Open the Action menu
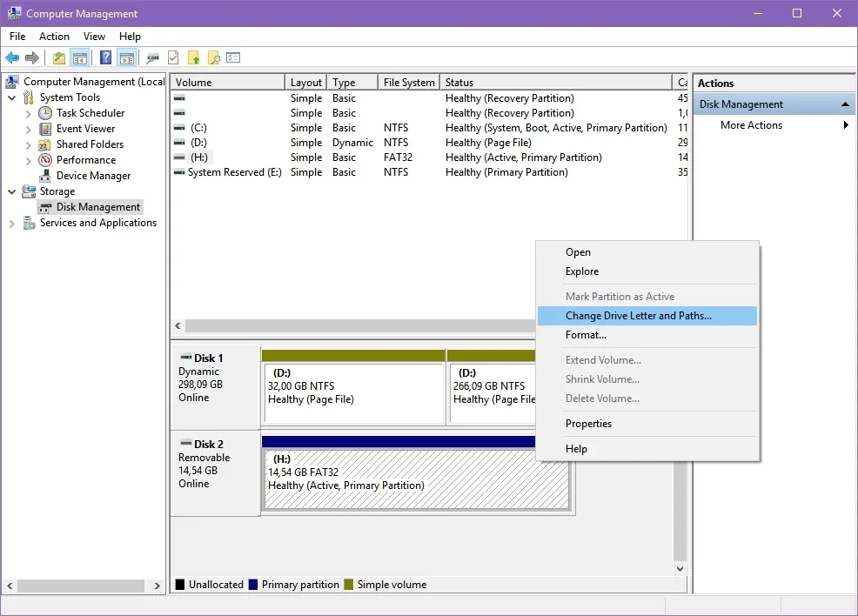The width and height of the screenshot is (858, 616). click(54, 36)
